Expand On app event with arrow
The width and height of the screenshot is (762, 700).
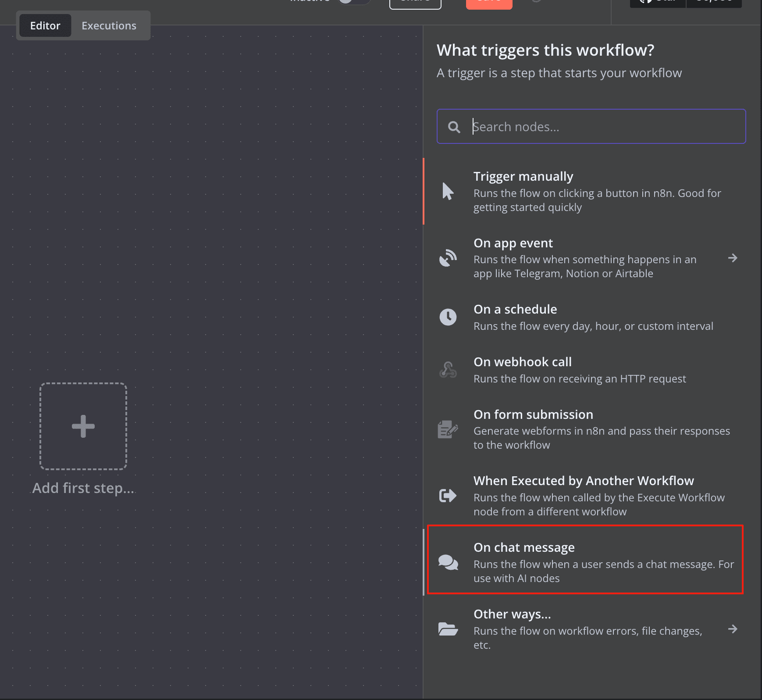(732, 258)
